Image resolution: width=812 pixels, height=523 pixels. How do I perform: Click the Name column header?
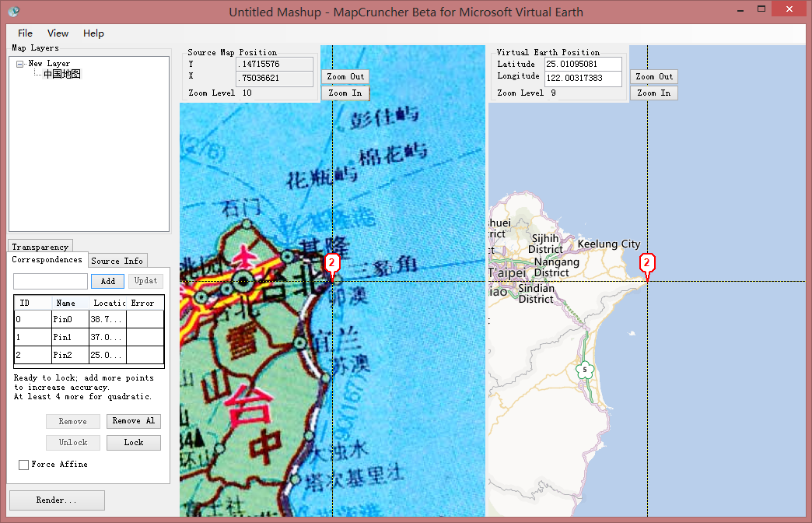[x=71, y=303]
